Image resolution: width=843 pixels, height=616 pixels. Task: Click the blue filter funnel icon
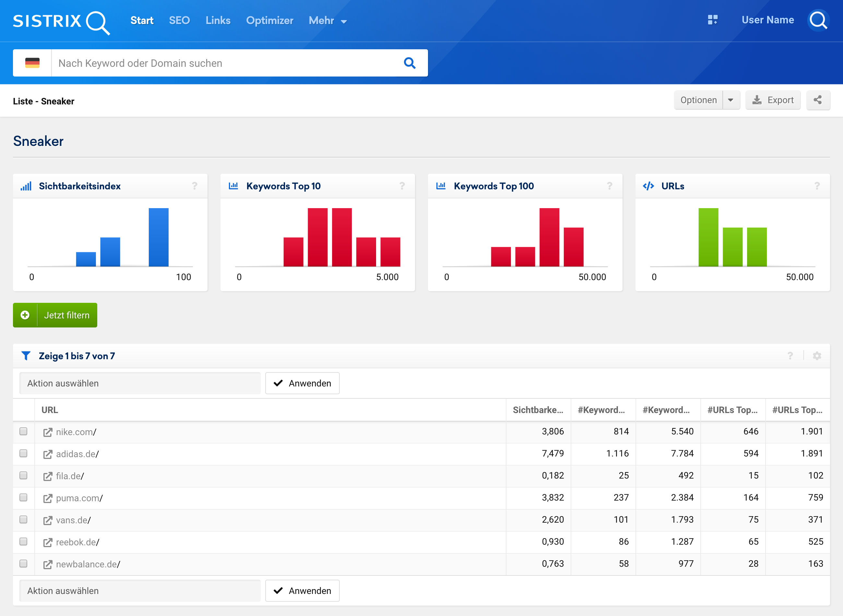point(26,356)
